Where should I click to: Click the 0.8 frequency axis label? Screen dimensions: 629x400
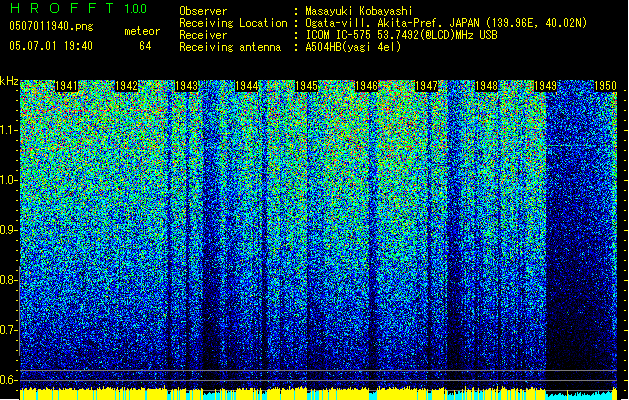tap(8, 280)
